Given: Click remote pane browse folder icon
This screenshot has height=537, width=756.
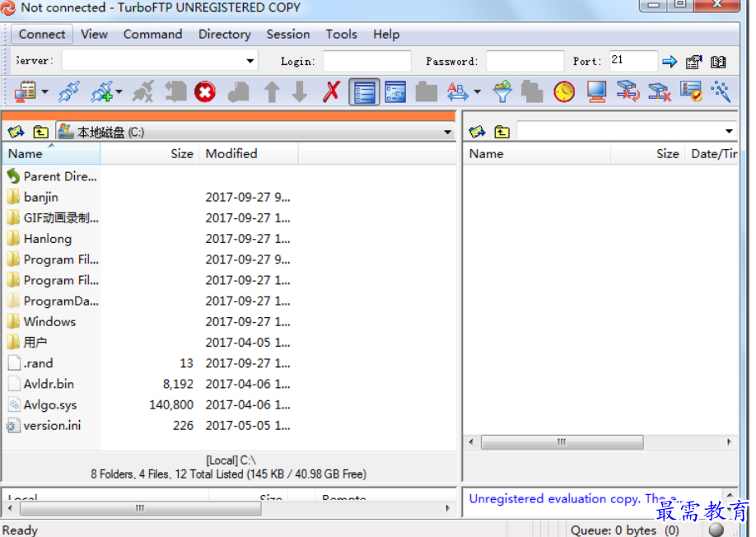Looking at the screenshot, I should coord(477,131).
